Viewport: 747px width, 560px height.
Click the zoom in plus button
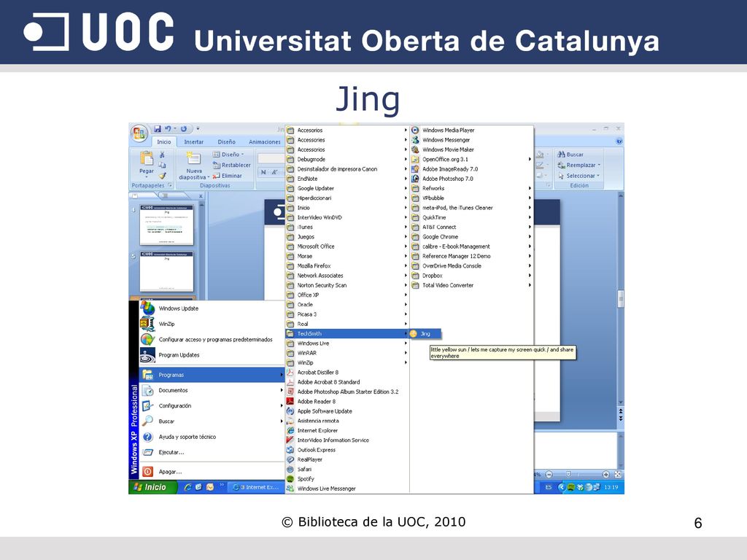click(x=605, y=474)
